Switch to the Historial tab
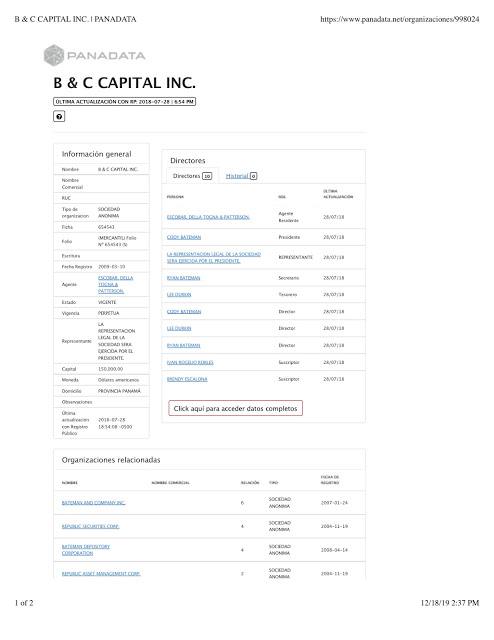 tap(237, 176)
